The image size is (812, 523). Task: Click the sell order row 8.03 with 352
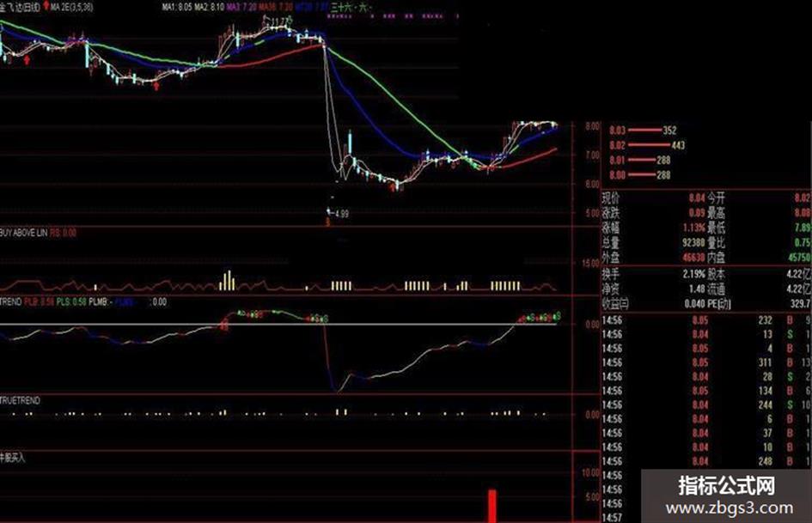coord(644,131)
